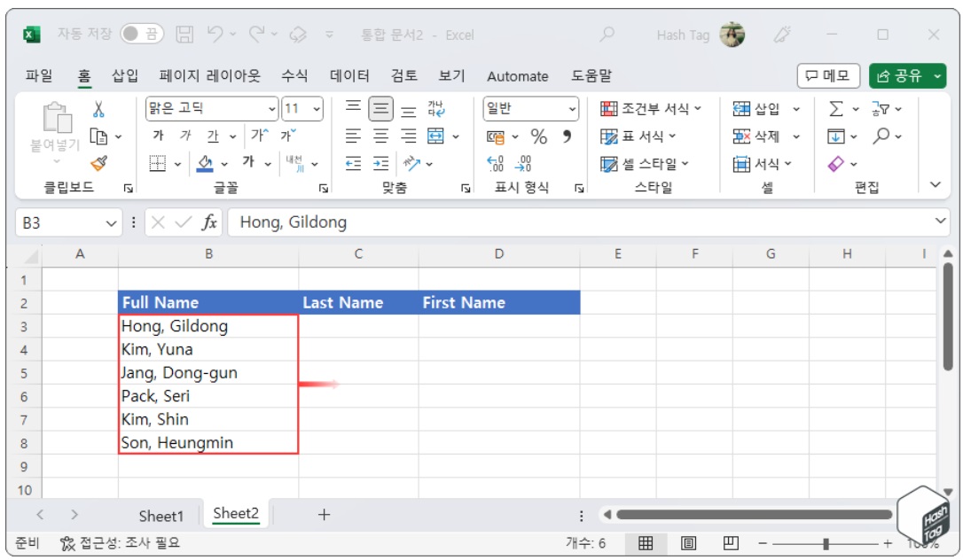The height and width of the screenshot is (560, 963).
Task: Align text to top
Action: click(x=353, y=108)
